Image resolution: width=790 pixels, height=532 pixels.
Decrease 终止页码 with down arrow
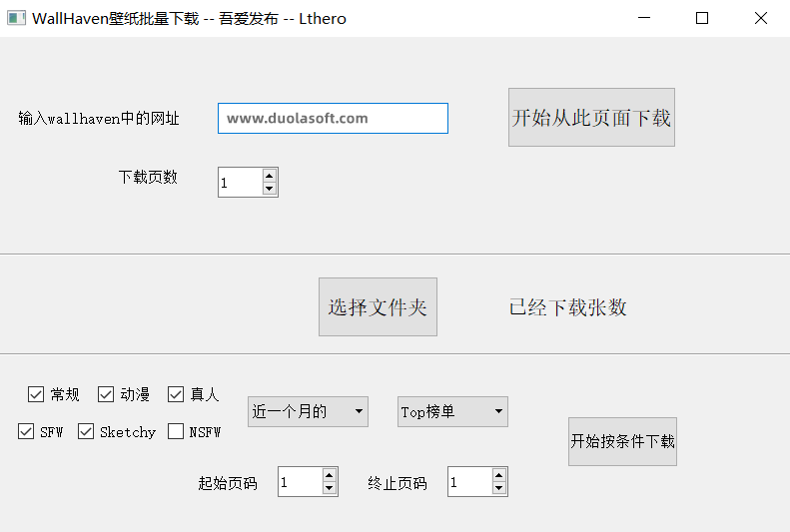(499, 488)
